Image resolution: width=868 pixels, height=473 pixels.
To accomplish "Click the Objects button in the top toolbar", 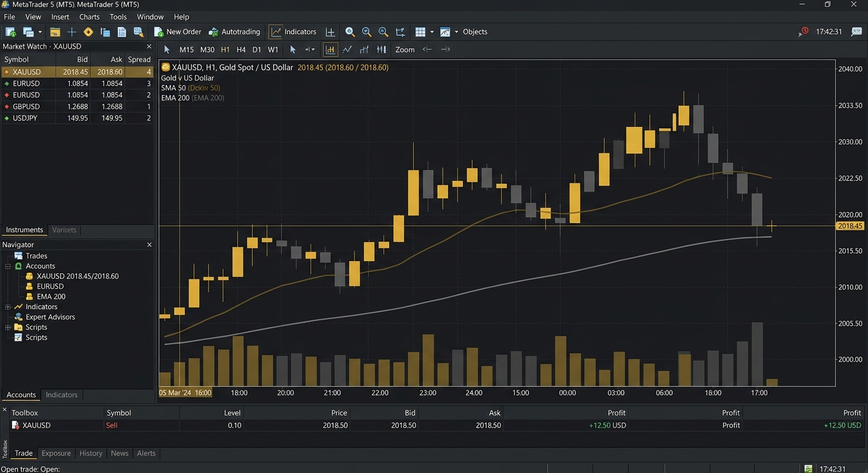I will click(x=475, y=32).
